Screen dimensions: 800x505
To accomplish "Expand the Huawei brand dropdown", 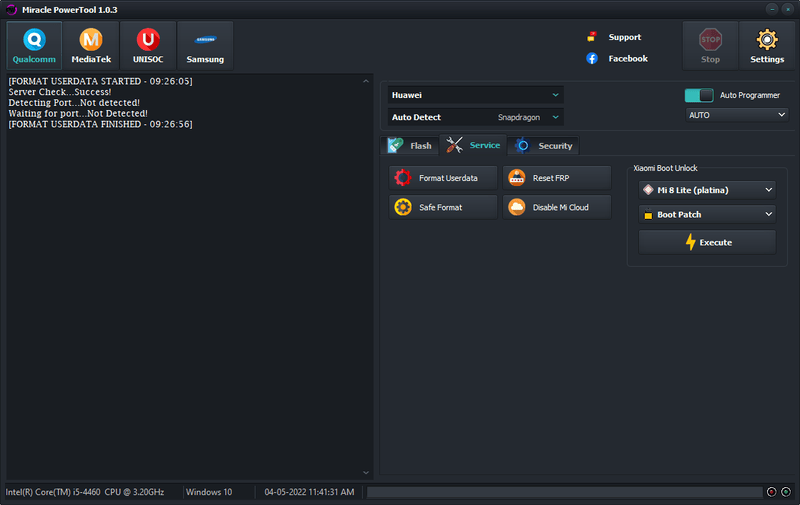I will click(475, 95).
